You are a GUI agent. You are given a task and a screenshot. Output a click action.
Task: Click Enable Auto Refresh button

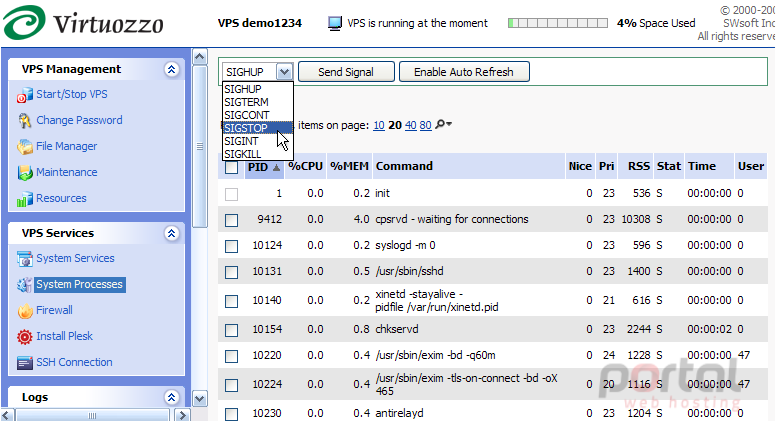(464, 72)
